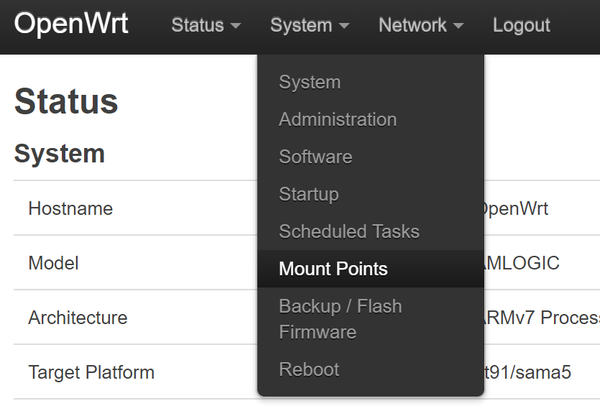The width and height of the screenshot is (600, 406).
Task: Click the Architecture row label
Action: (x=78, y=318)
